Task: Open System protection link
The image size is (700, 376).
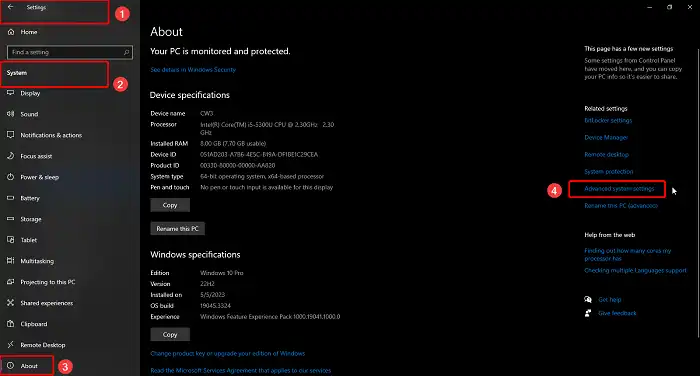Action: [x=608, y=171]
